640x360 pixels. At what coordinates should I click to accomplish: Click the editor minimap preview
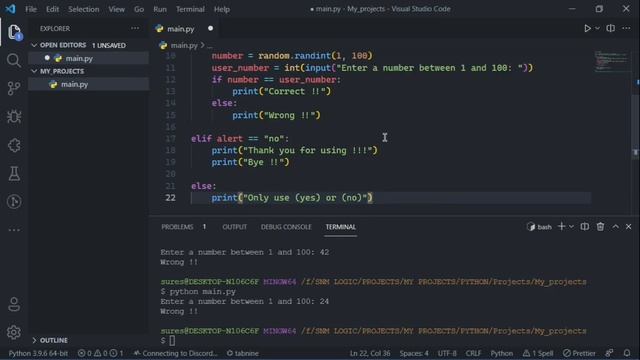click(x=611, y=61)
